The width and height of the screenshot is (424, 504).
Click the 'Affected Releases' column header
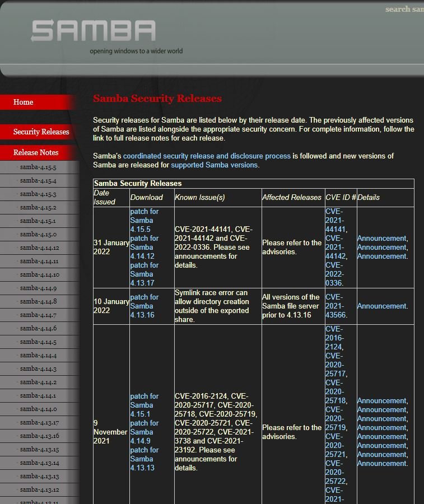point(292,197)
